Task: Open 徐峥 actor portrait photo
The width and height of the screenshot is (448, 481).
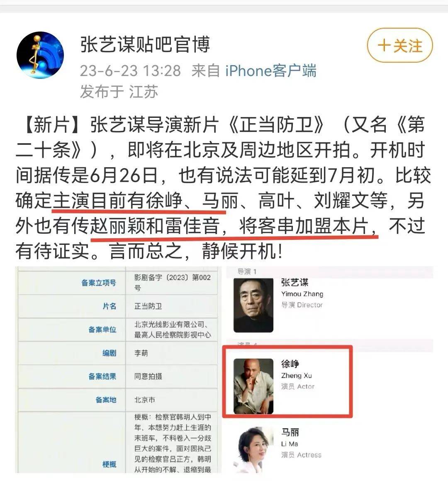Action: point(253,386)
